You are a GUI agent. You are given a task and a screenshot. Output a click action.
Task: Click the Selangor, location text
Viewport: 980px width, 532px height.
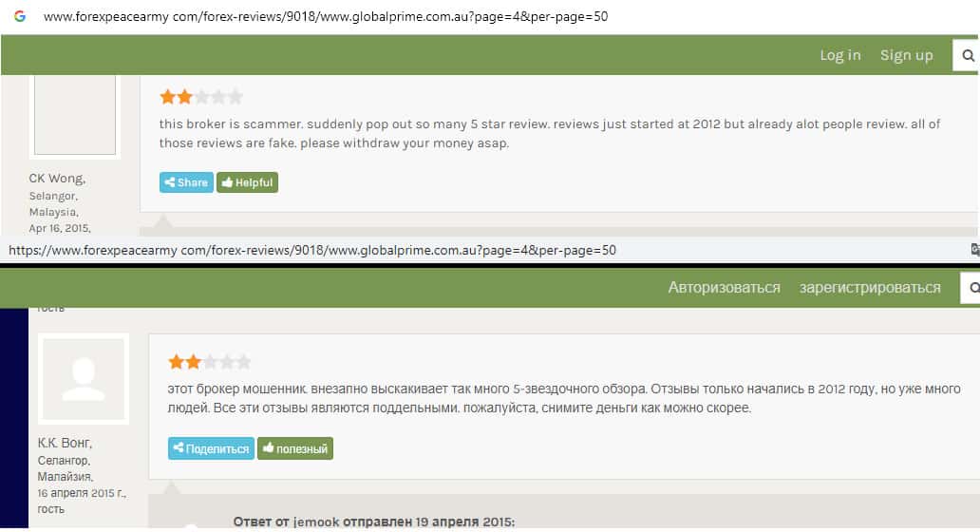pyautogui.click(x=53, y=196)
